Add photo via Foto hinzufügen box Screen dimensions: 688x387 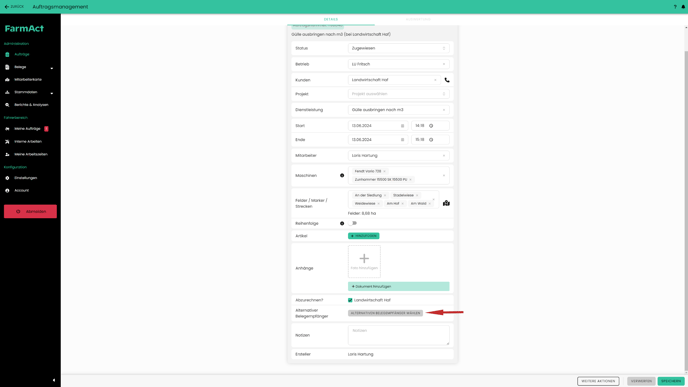tap(364, 262)
